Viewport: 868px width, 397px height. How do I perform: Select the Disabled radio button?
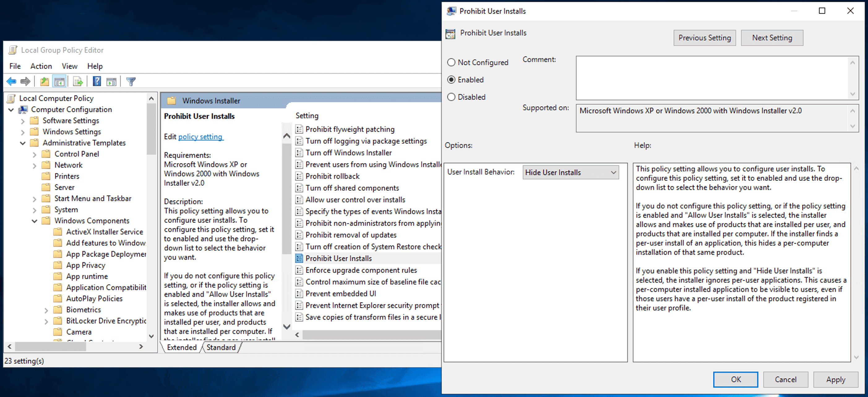tap(451, 97)
